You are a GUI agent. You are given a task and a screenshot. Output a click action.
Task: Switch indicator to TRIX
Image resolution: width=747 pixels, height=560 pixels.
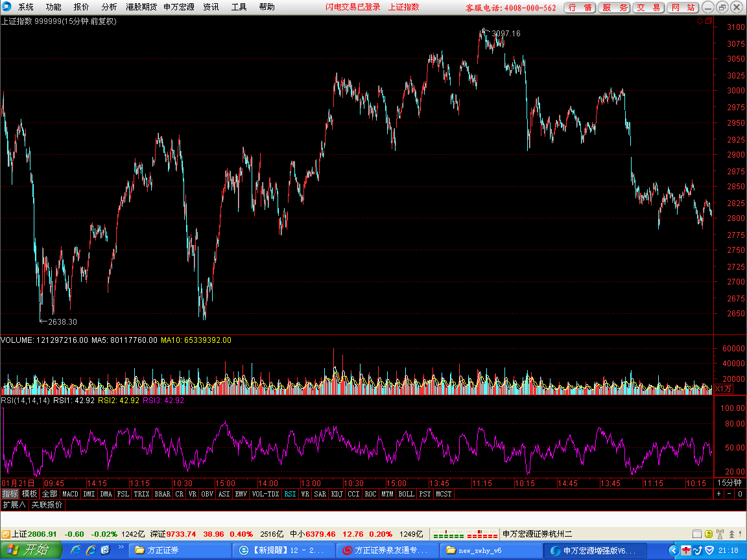[x=141, y=494]
